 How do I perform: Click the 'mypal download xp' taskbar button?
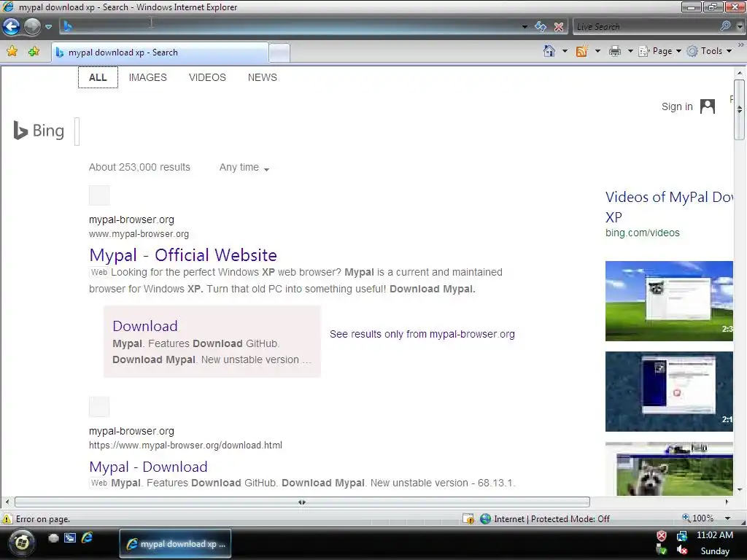click(175, 544)
